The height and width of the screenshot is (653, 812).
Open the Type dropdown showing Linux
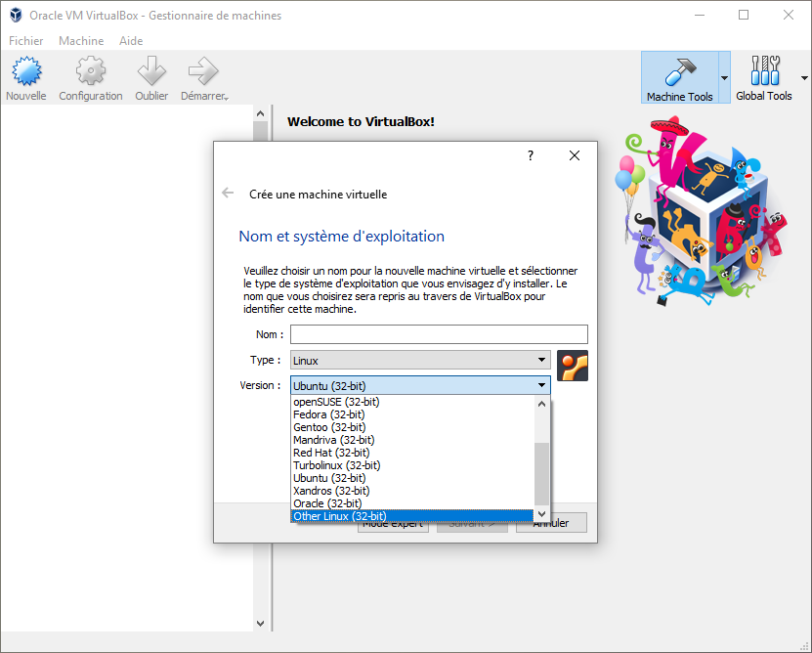tap(419, 360)
